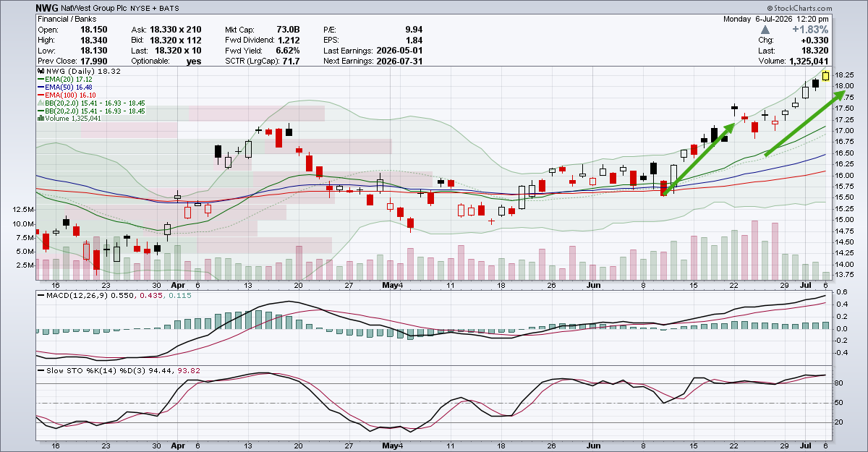868x452 pixels.
Task: Click the Last Earnings date 2026-05-01
Action: coord(400,51)
